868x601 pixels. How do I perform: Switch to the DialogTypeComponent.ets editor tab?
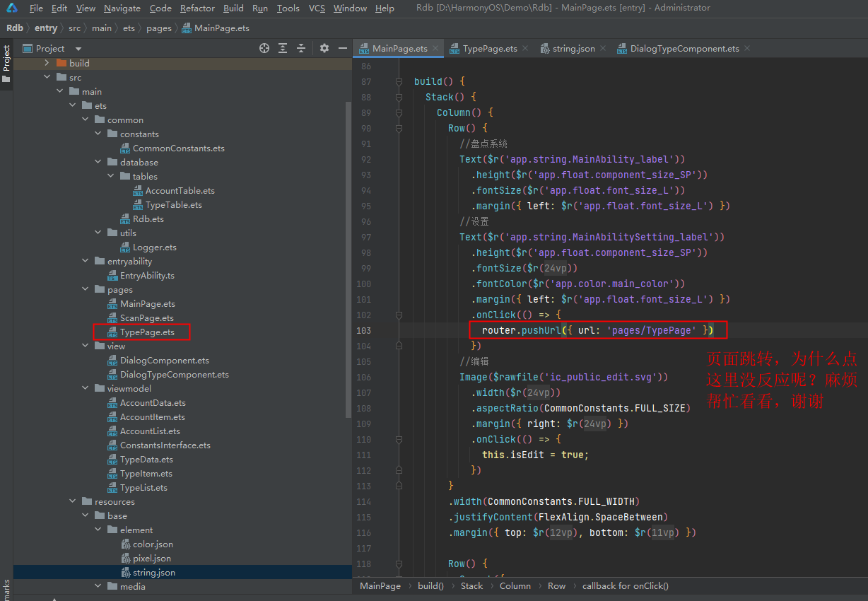pos(684,48)
